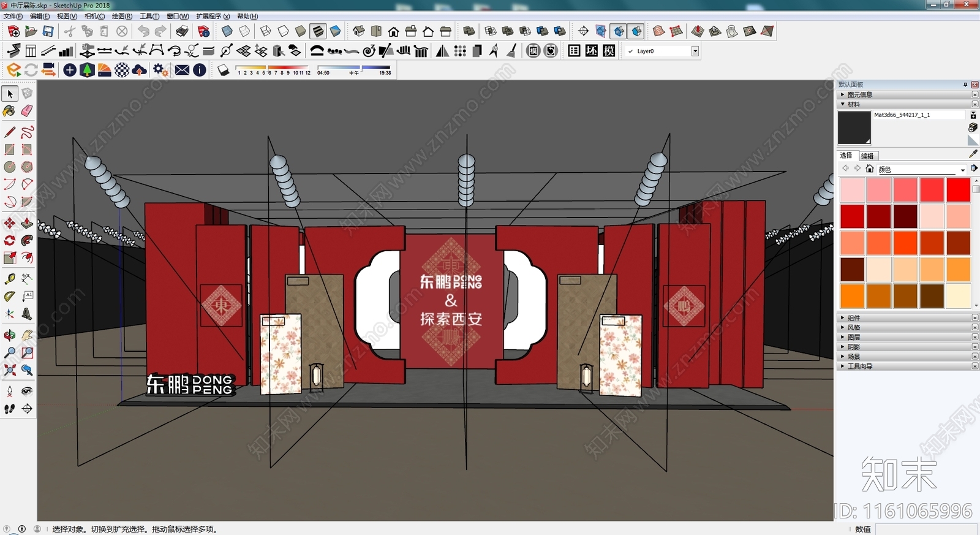This screenshot has width=980, height=535.
Task: Toggle Wireframe style
Action: (x=266, y=31)
